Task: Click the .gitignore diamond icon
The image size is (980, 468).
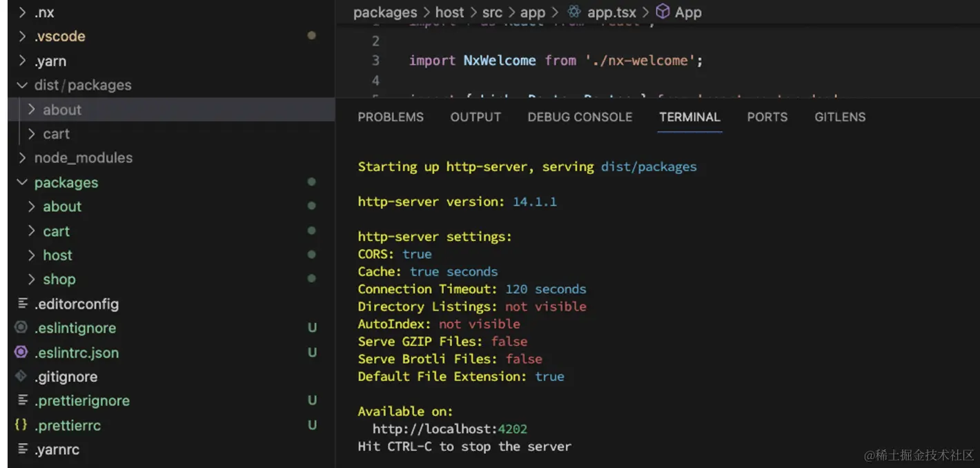Action: click(x=21, y=376)
